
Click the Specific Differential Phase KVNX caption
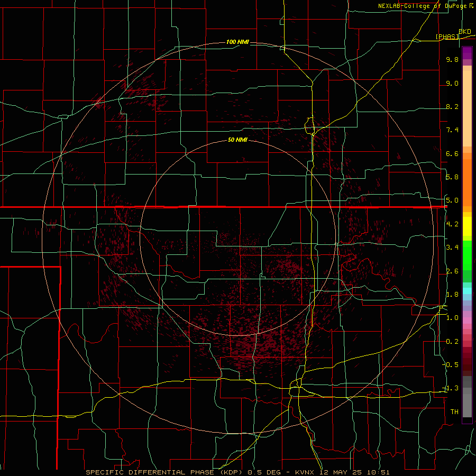pos(237,472)
